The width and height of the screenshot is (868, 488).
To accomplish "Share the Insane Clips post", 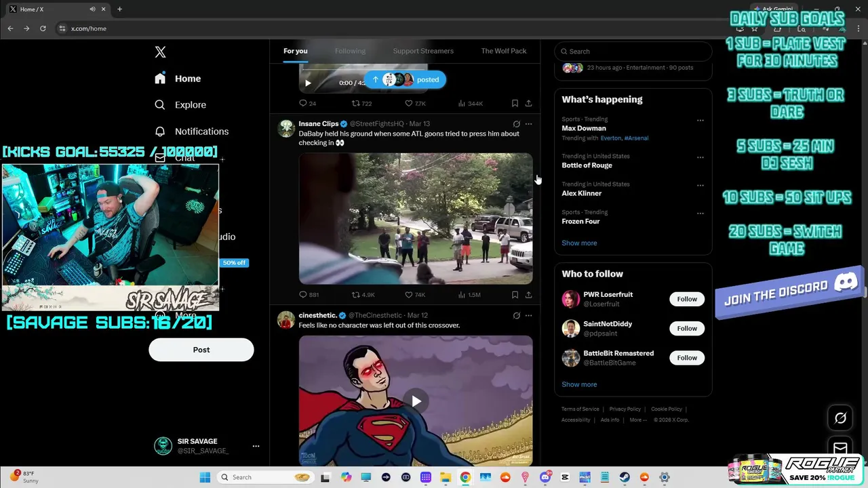I will [529, 295].
